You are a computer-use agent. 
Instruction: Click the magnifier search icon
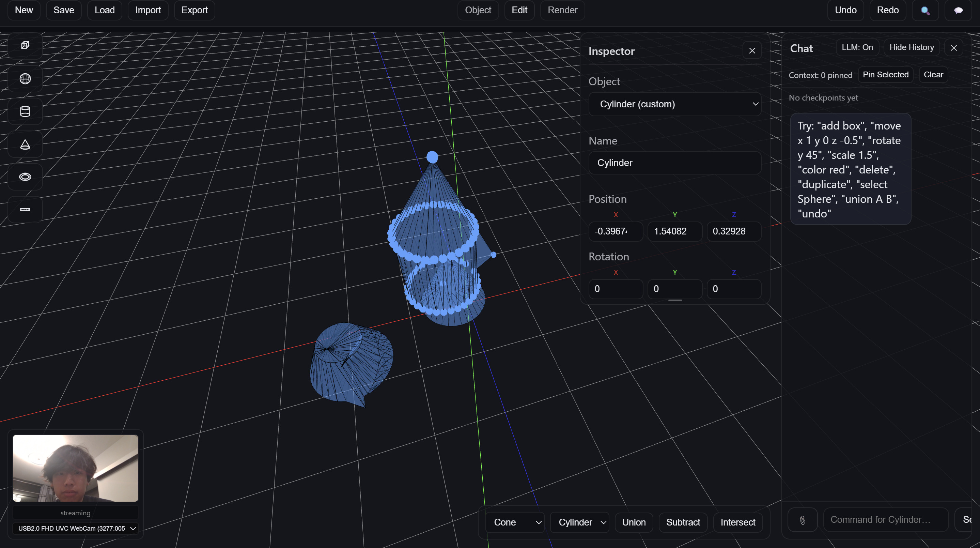(925, 10)
